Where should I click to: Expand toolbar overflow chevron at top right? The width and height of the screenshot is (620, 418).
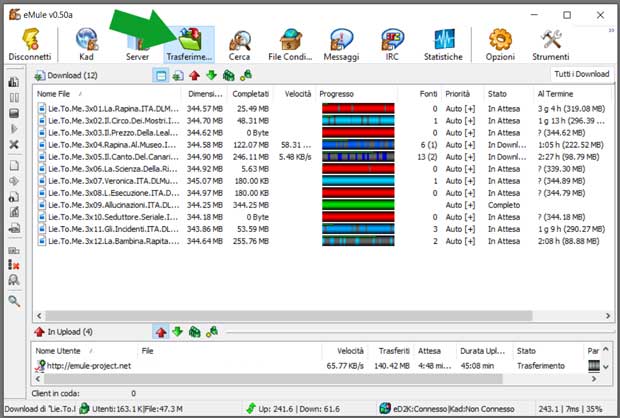tap(611, 30)
